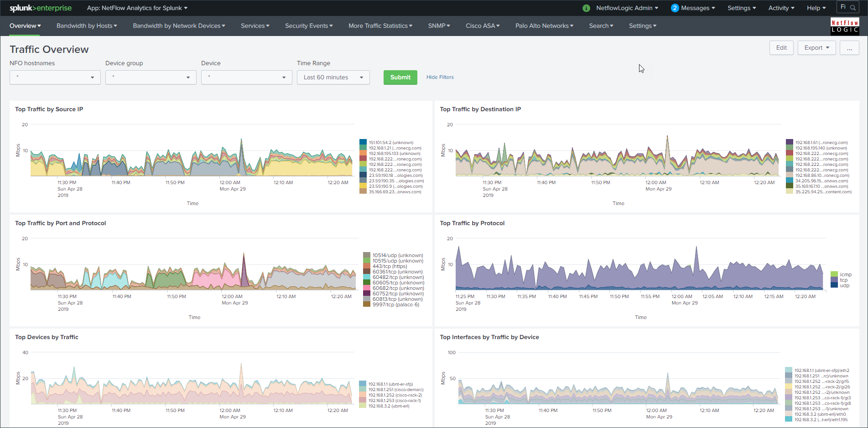Click the splunk>enterprise logo

[x=41, y=8]
